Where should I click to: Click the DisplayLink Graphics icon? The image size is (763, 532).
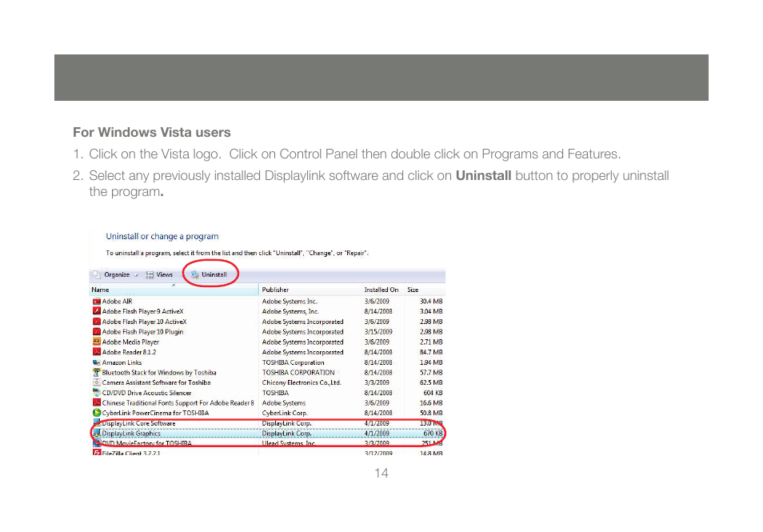click(96, 433)
